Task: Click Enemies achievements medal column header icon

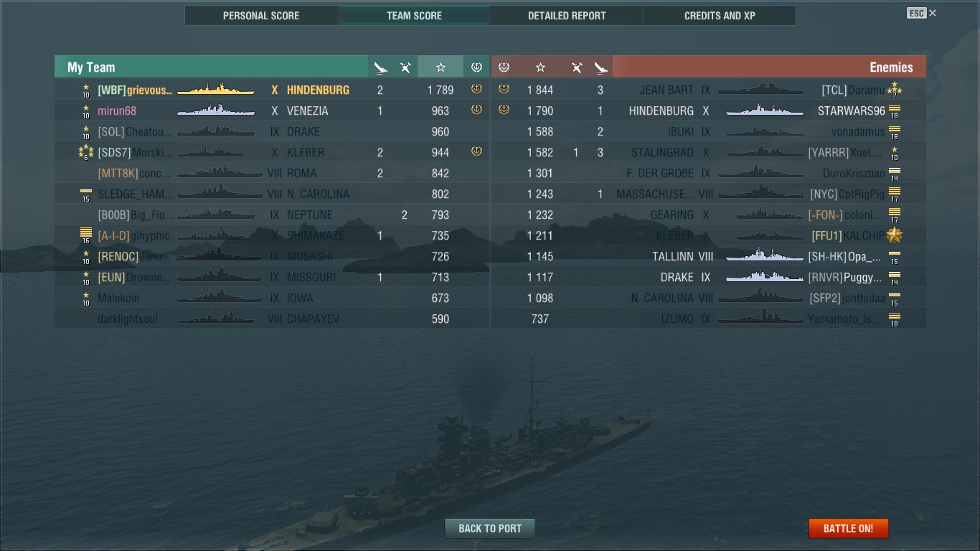Action: tap(504, 67)
